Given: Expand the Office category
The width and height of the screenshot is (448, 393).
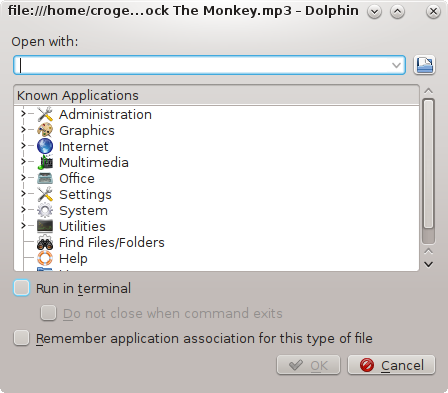Looking at the screenshot, I should pyautogui.click(x=23, y=178).
